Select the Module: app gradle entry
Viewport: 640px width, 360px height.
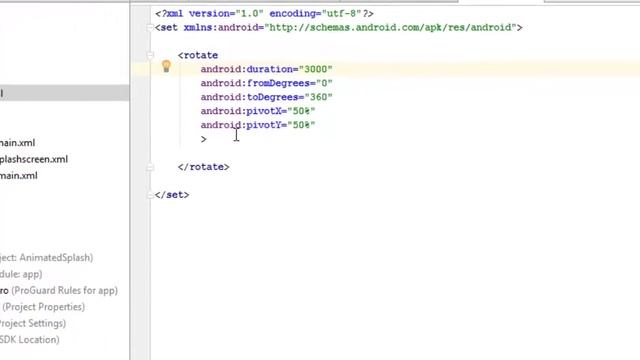click(21, 274)
